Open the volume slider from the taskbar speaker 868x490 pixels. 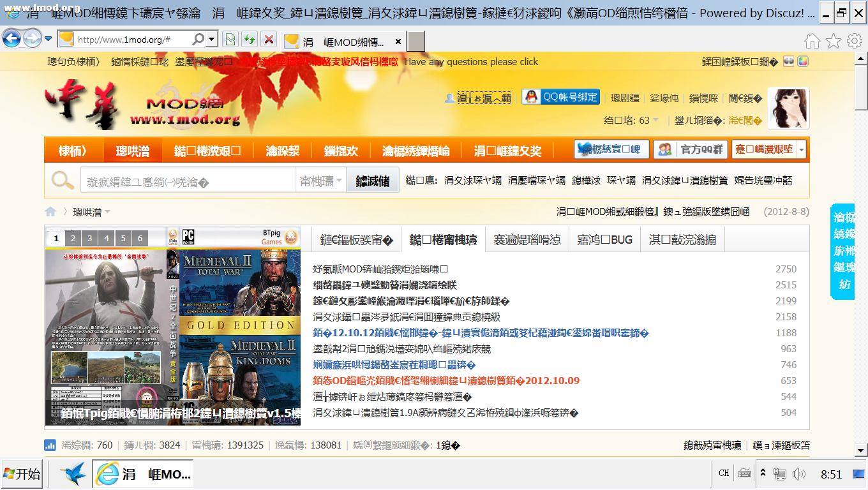(x=800, y=473)
